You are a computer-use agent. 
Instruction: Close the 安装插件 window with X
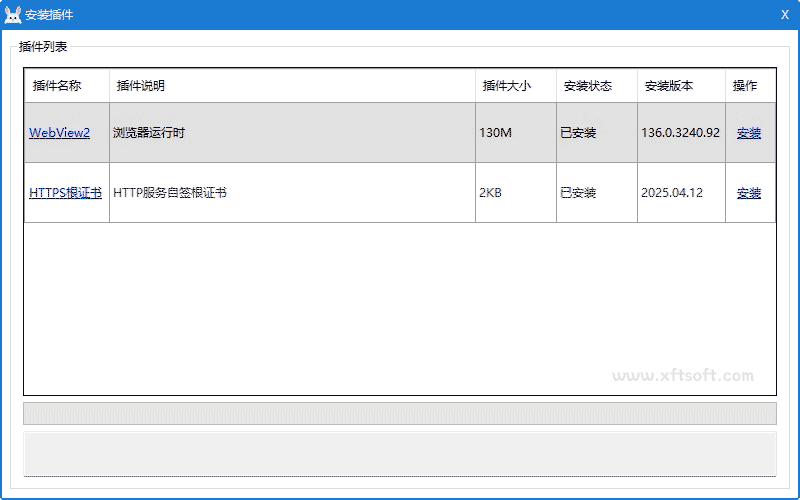[x=785, y=15]
